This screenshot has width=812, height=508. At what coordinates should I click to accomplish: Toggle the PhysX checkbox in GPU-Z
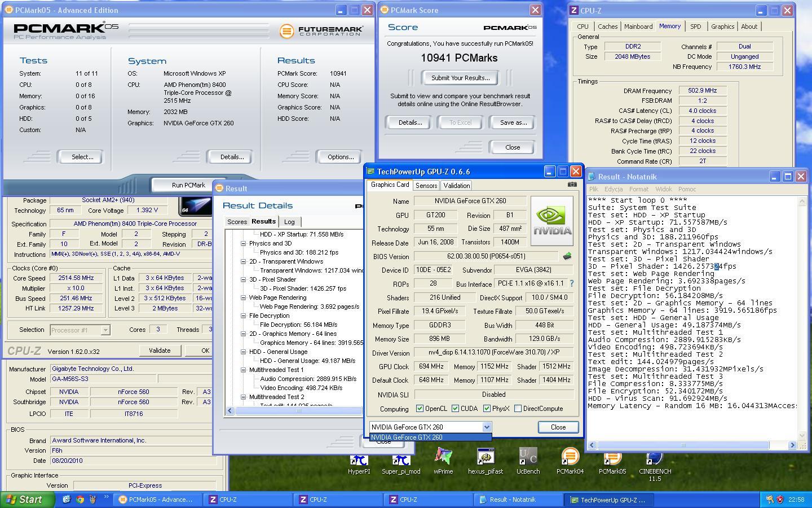point(487,409)
